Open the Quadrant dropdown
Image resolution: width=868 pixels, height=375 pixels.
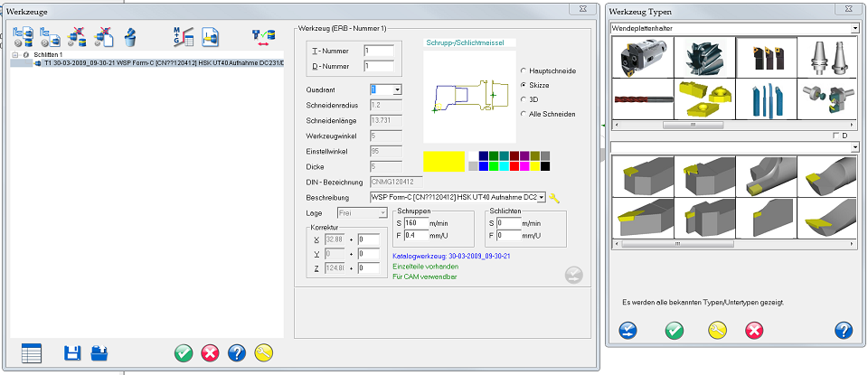pyautogui.click(x=398, y=89)
